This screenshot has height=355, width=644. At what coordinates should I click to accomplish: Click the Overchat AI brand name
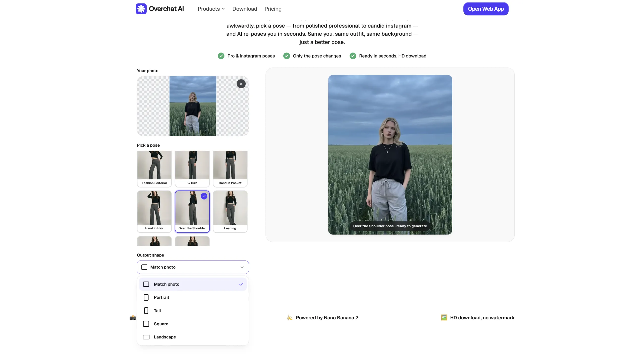point(166,9)
